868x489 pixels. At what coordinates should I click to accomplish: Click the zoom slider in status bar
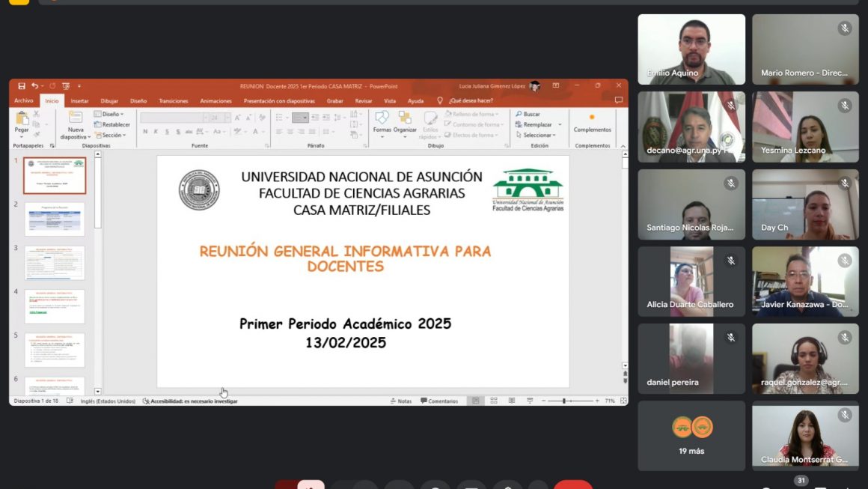[563, 401]
